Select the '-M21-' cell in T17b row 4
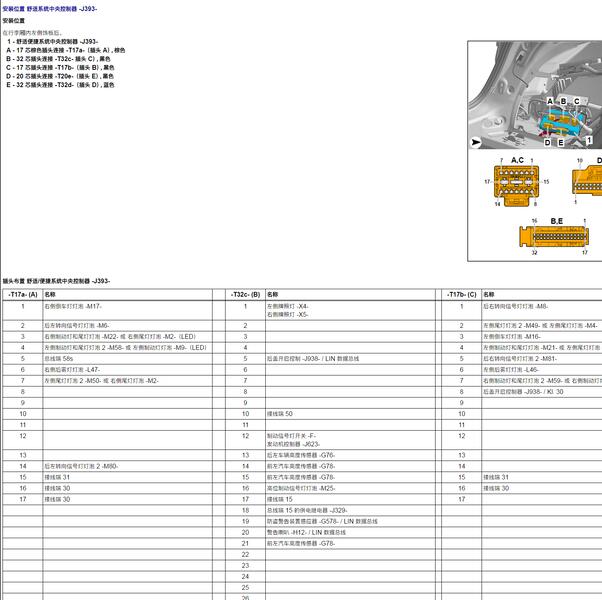 [542, 347]
